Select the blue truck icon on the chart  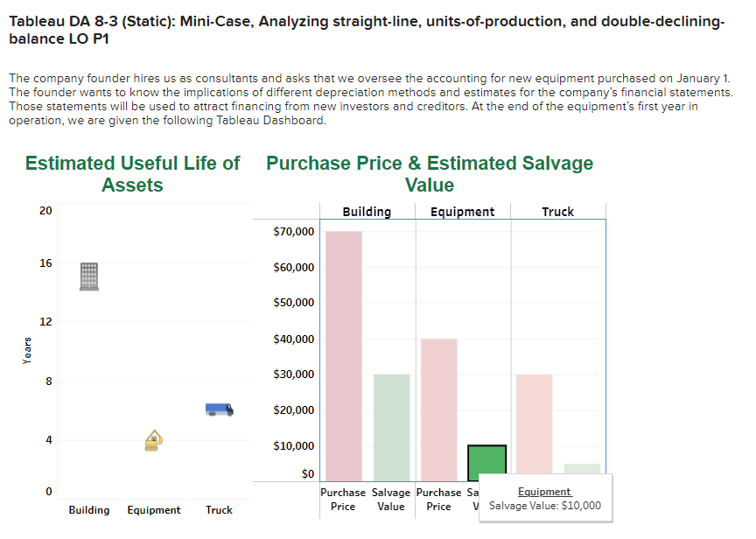click(218, 408)
